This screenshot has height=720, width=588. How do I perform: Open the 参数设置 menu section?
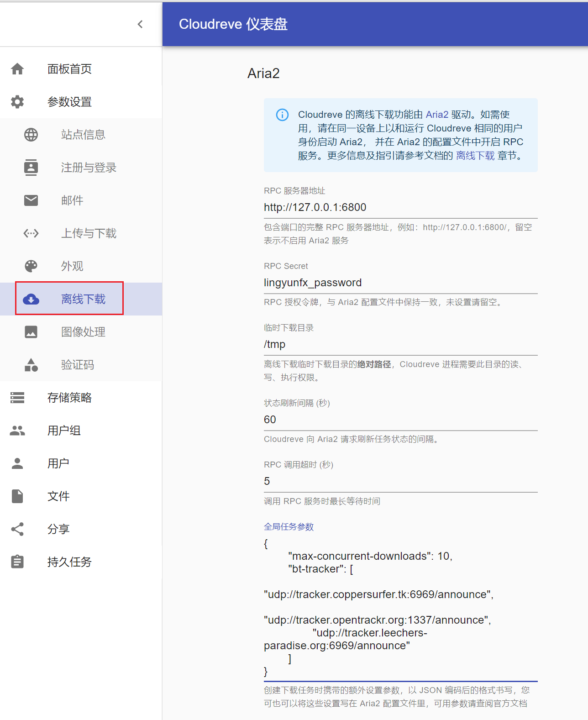(x=81, y=102)
